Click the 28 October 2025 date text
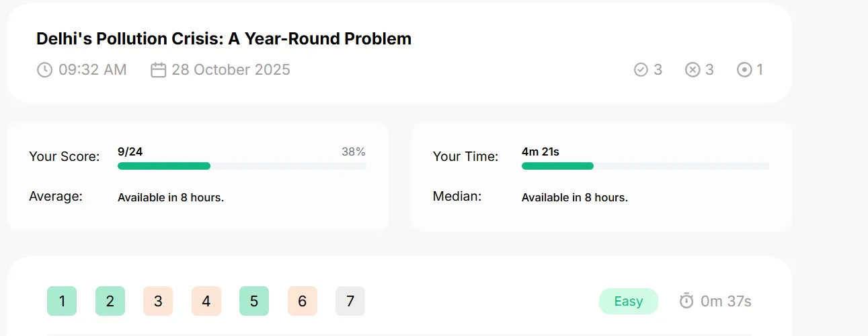This screenshot has width=868, height=336. point(231,69)
